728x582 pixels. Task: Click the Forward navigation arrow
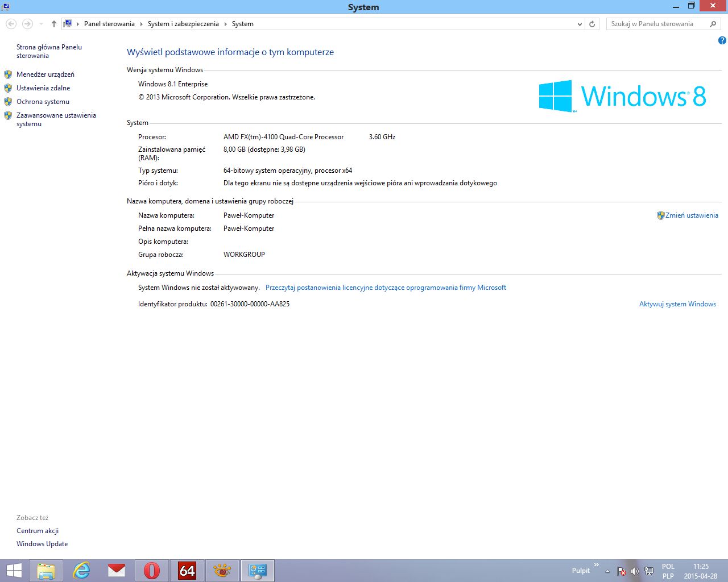coord(27,24)
